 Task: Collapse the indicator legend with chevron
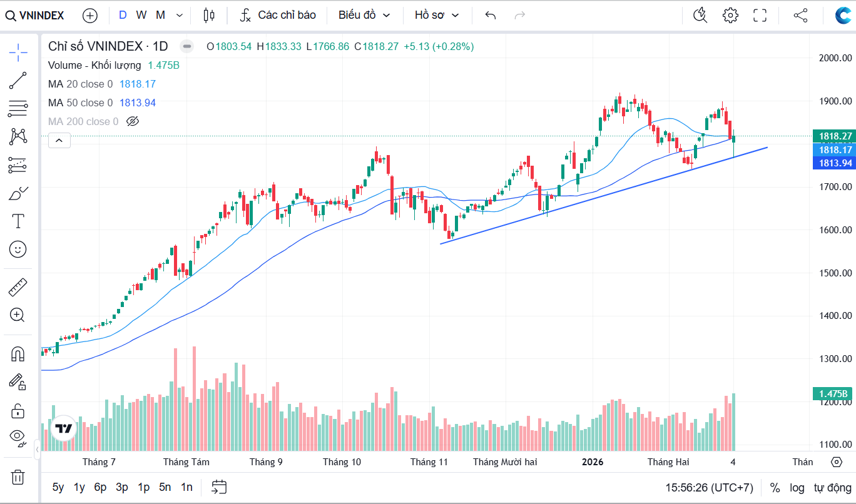coord(59,141)
